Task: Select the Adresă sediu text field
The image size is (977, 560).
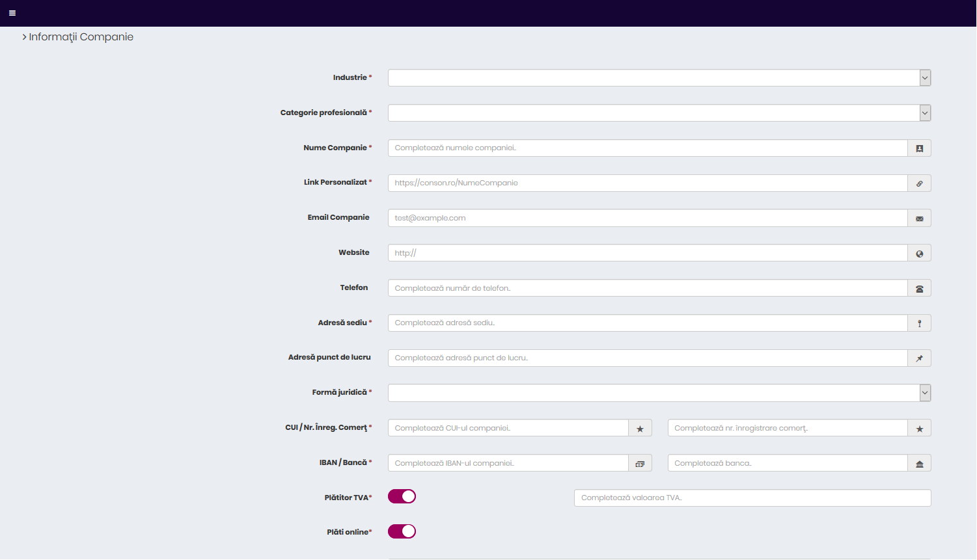Action: tap(648, 323)
